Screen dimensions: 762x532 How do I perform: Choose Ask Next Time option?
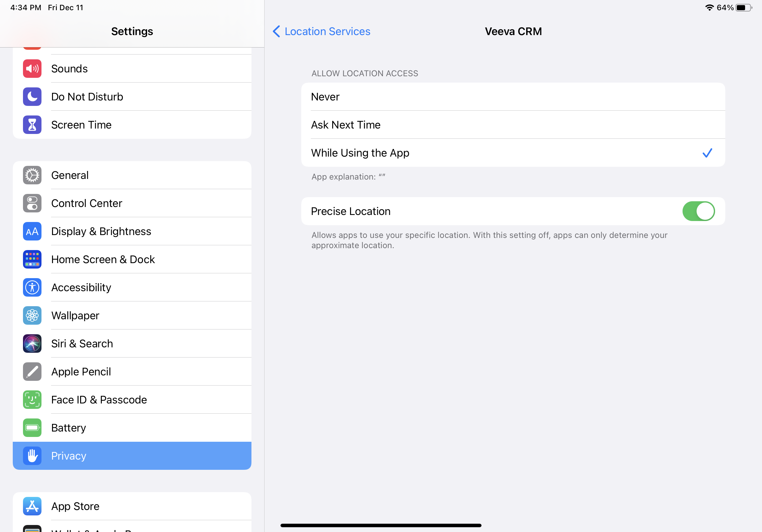tap(513, 125)
